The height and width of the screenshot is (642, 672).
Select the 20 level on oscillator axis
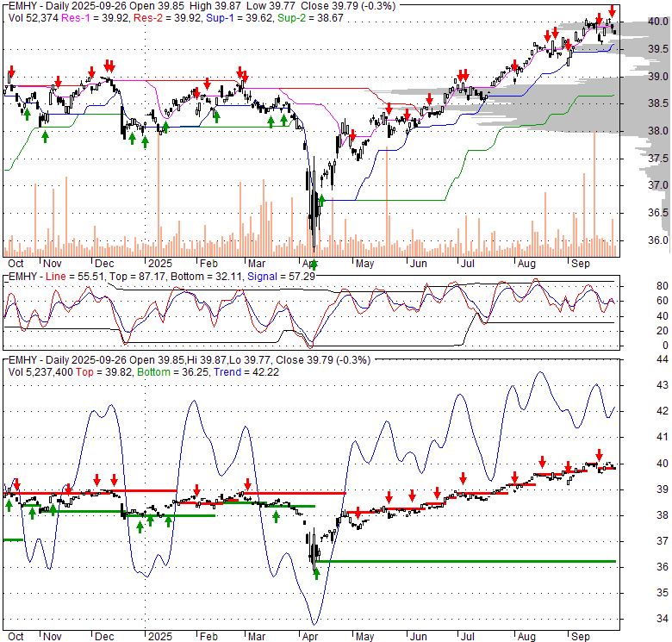tap(663, 331)
